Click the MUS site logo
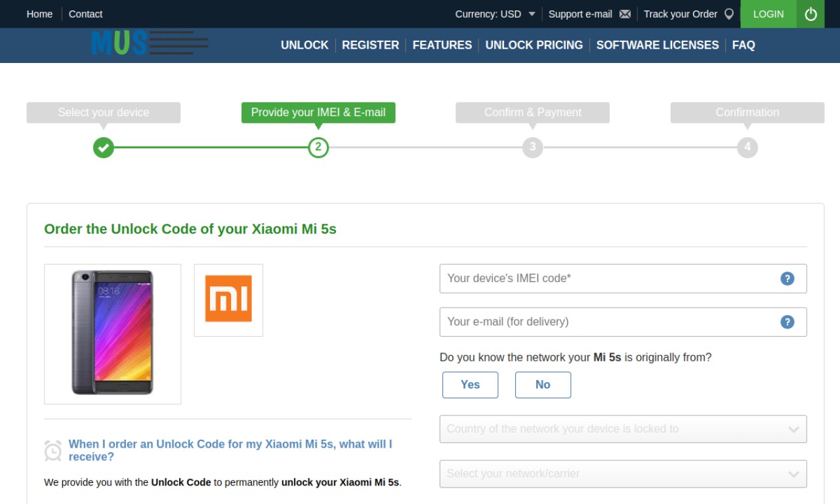 pos(150,43)
